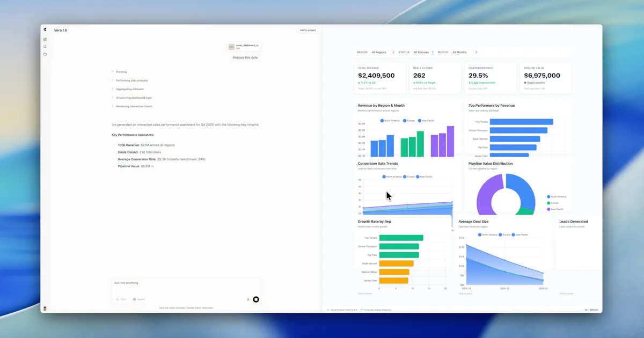
Task: Click the green Europe swatch in the Pipeline Value legend
Action: [x=548, y=203]
